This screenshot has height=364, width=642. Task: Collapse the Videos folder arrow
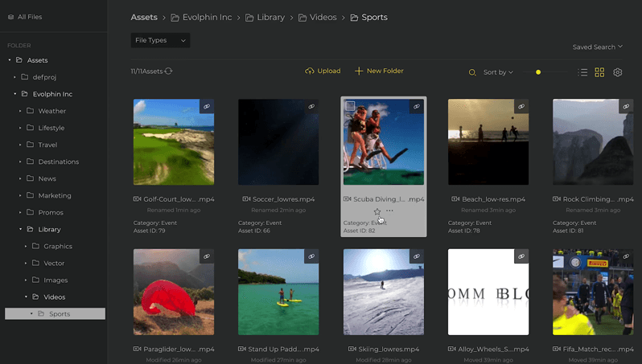point(27,297)
